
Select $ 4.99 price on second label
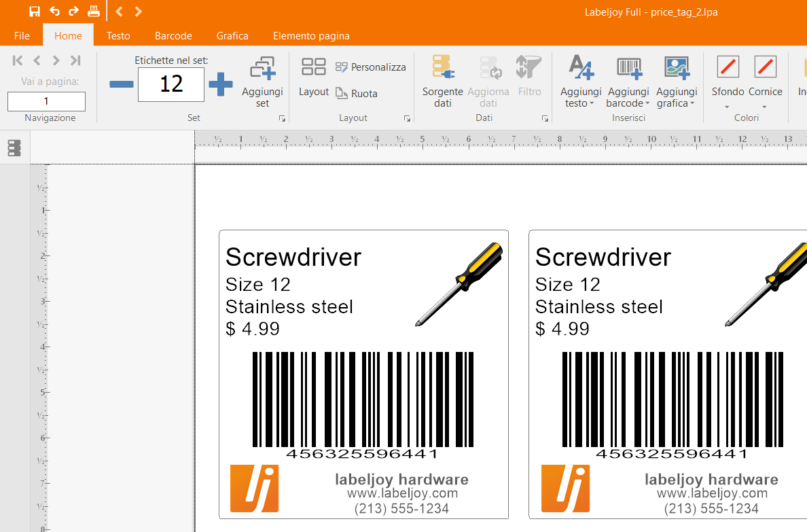[x=562, y=329]
